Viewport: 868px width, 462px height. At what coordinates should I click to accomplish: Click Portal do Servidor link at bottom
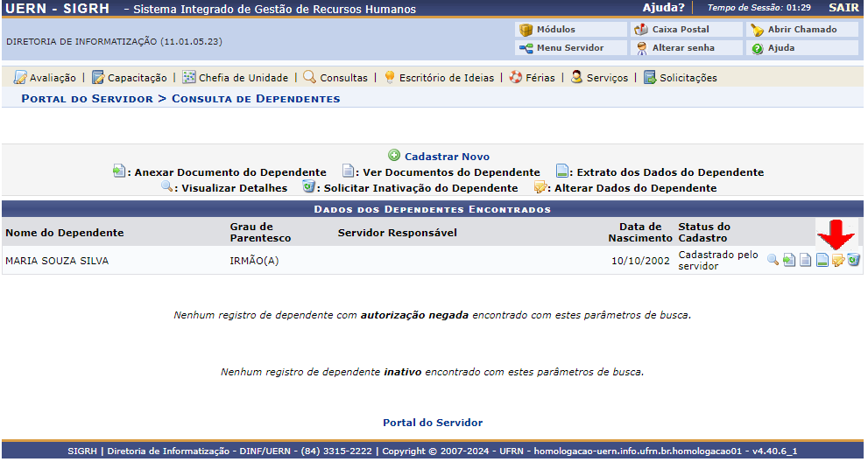[433, 423]
